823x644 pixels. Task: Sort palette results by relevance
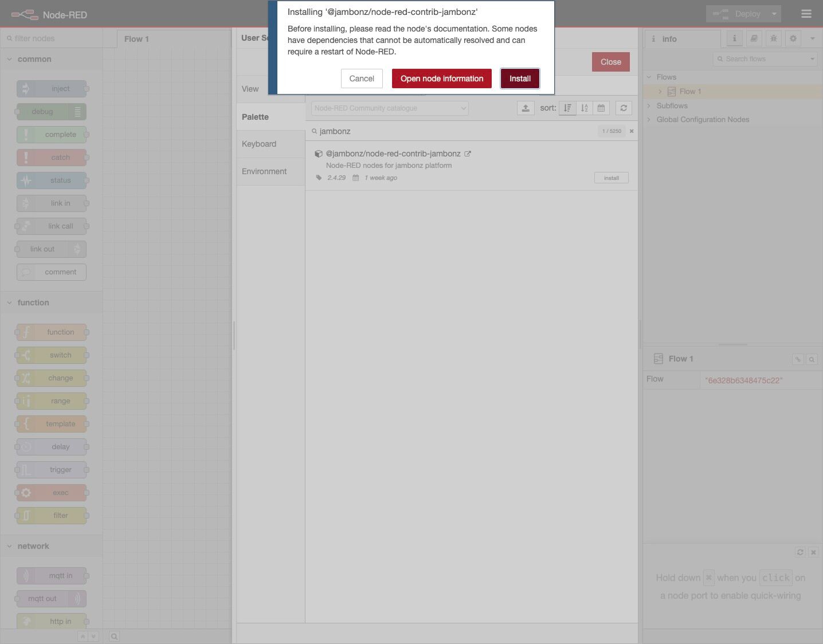pyautogui.click(x=567, y=108)
